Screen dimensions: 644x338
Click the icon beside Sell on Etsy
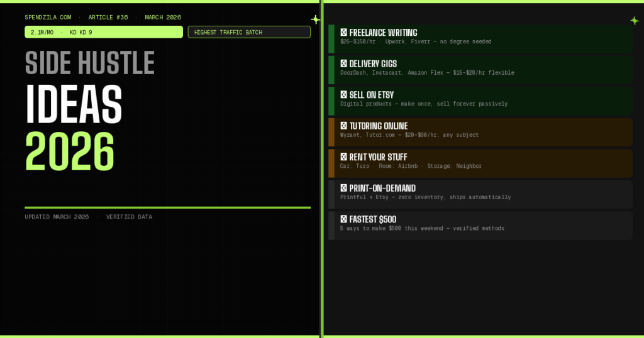click(x=343, y=95)
